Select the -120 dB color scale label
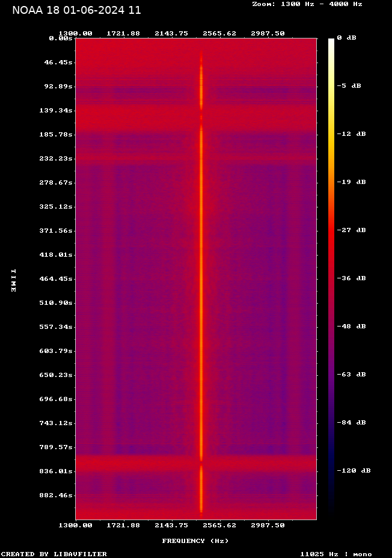Screen dimensions: 392x558 [x=354, y=471]
